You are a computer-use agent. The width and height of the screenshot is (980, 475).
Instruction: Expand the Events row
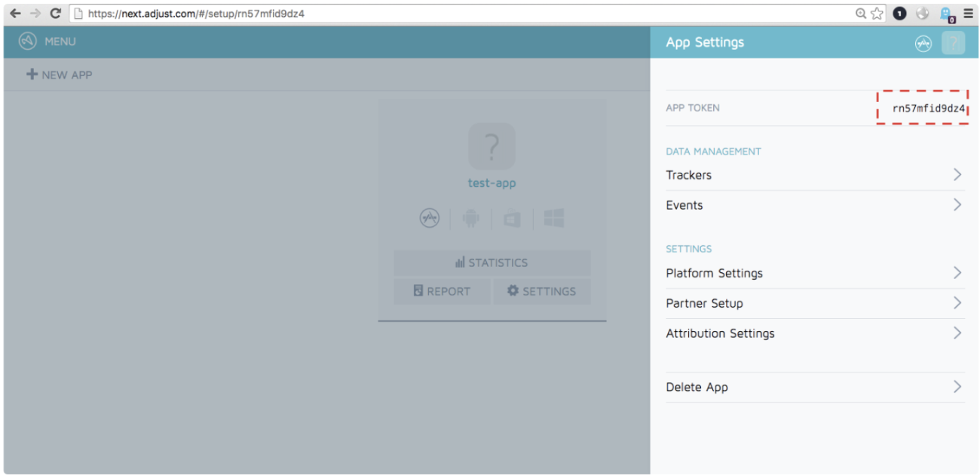pos(814,205)
